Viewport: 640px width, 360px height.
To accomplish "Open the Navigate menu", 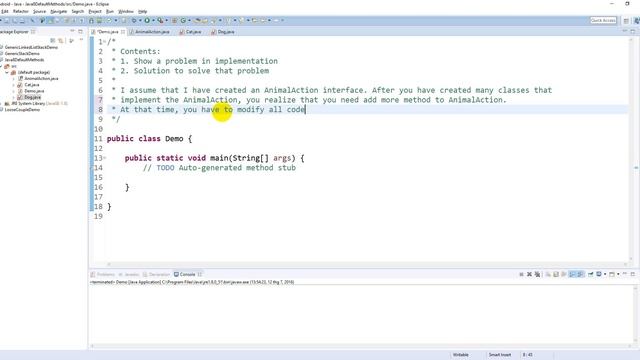I will click(58, 11).
